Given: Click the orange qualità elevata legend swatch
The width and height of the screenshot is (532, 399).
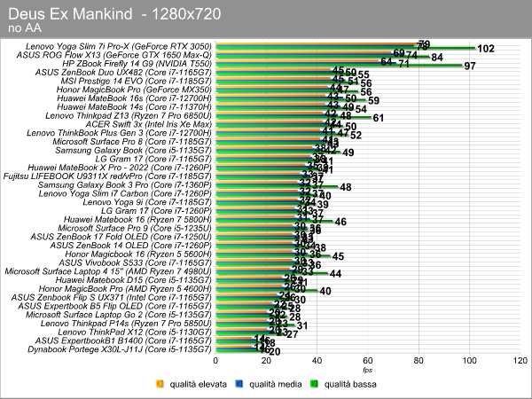Looking at the screenshot, I should (160, 384).
